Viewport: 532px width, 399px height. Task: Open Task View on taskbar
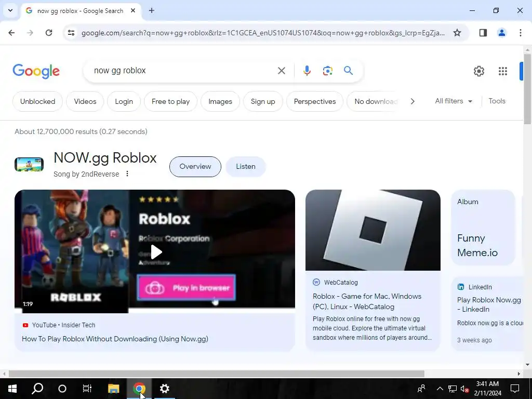point(87,389)
